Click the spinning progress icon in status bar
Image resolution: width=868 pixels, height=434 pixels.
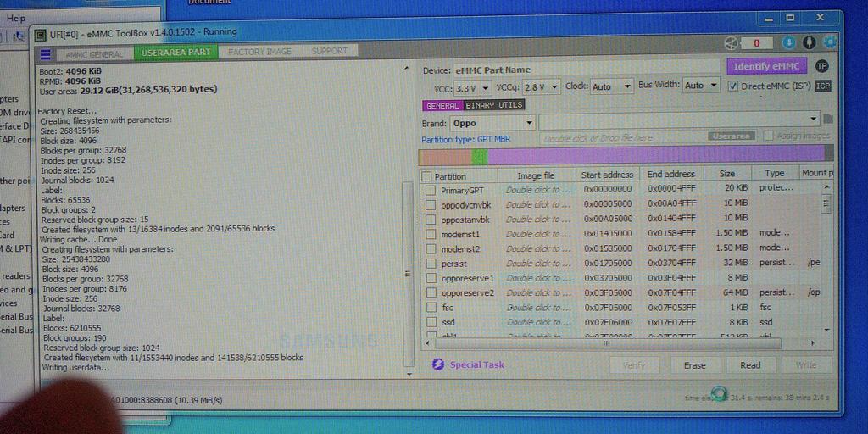click(x=719, y=392)
